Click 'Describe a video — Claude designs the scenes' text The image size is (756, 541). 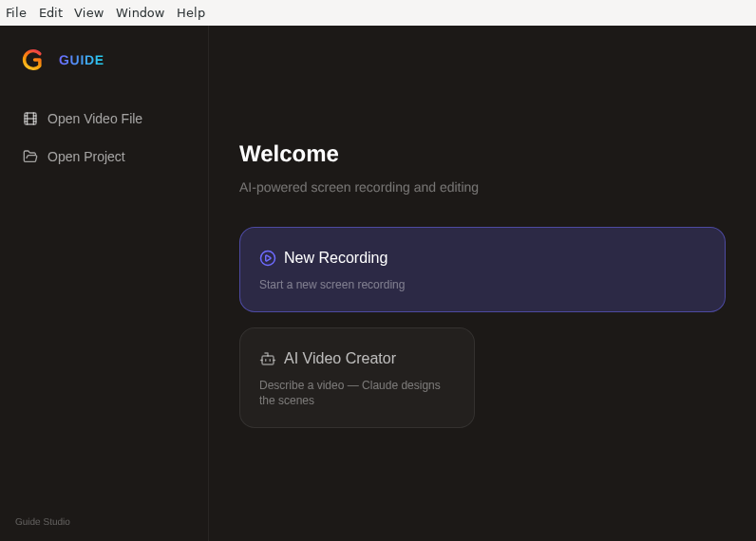350,393
